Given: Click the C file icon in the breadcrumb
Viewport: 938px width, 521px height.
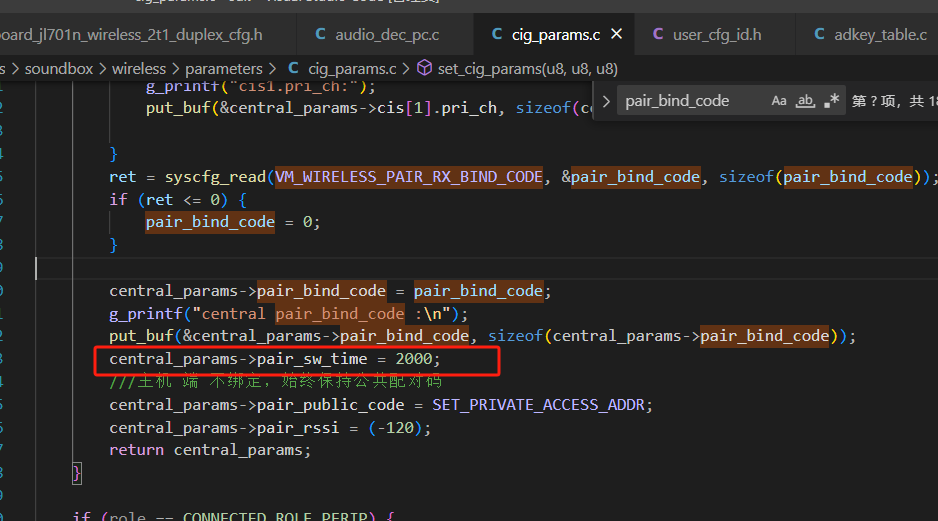Looking at the screenshot, I should point(293,68).
